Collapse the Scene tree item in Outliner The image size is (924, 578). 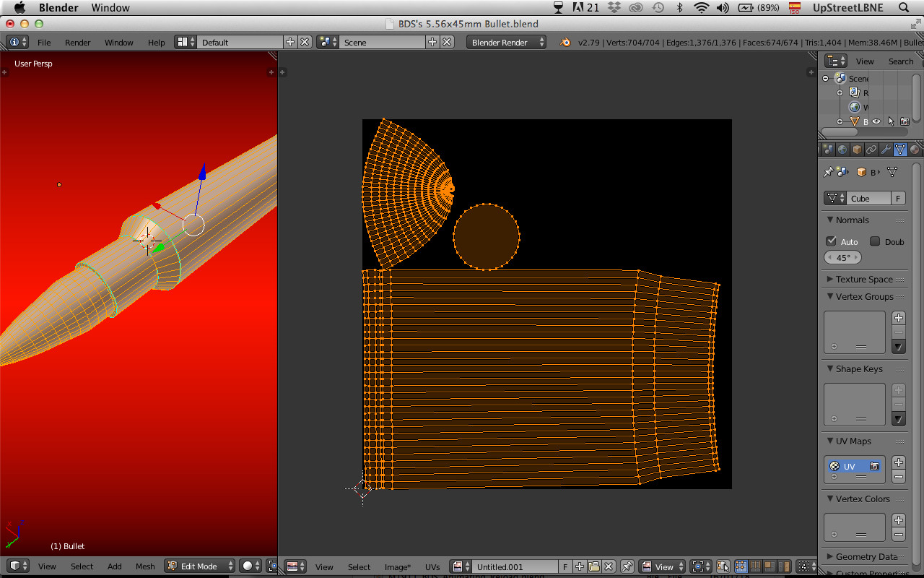click(826, 78)
